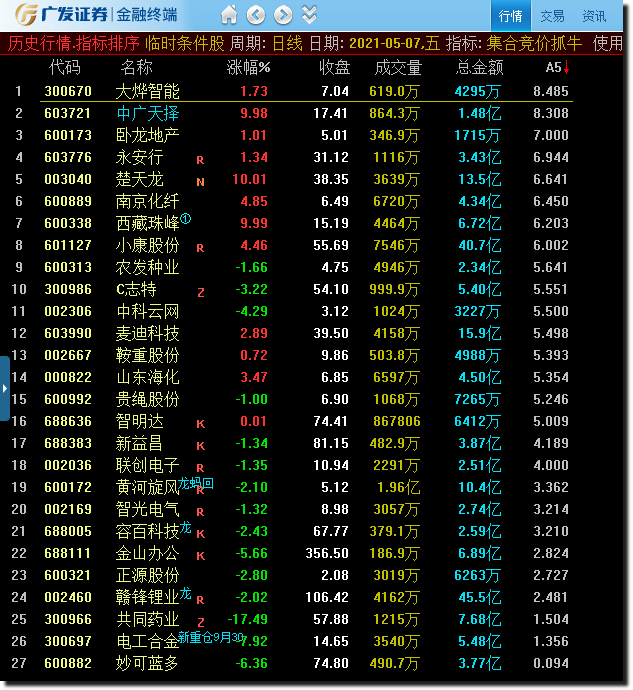Select stock row 鞍重股份
The height and width of the screenshot is (690, 633).
click(x=306, y=355)
